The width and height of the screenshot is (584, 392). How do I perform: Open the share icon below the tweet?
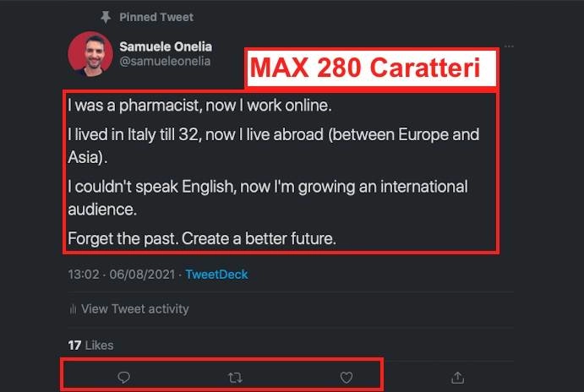459,378
